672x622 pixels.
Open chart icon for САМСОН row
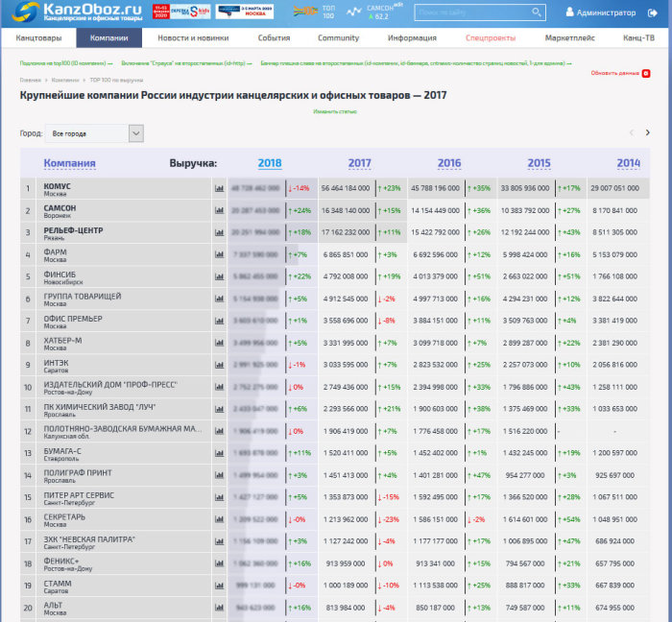pos(219,210)
